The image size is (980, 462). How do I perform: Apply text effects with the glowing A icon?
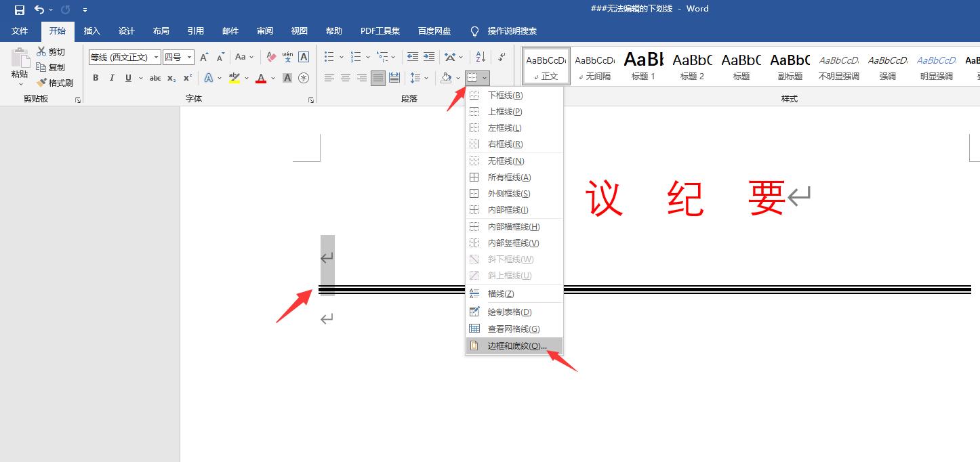click(x=210, y=78)
